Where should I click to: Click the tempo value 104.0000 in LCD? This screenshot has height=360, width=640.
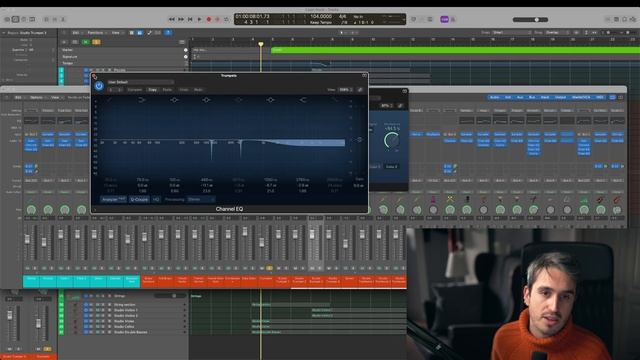point(321,16)
